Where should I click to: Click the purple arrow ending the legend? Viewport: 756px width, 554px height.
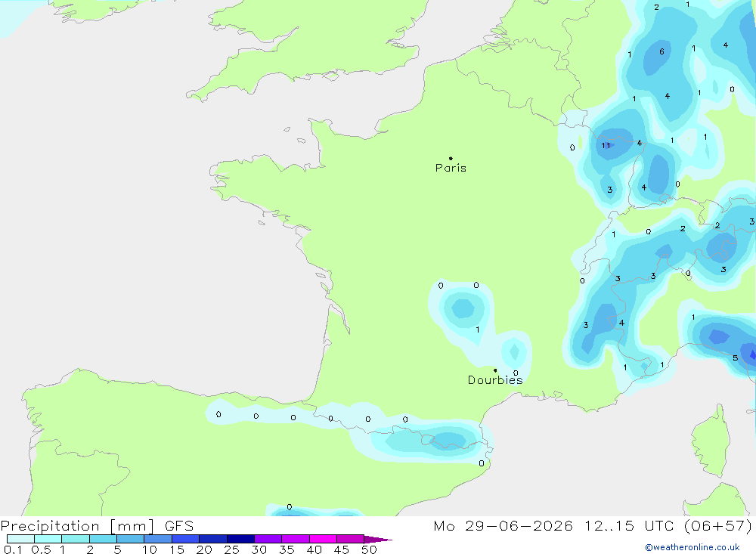[x=377, y=540]
